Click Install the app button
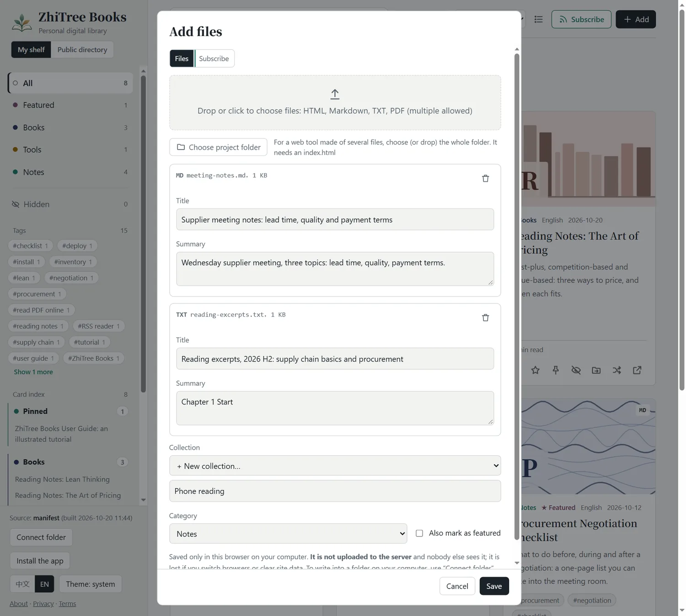Viewport: 686px width, 616px height. click(40, 561)
